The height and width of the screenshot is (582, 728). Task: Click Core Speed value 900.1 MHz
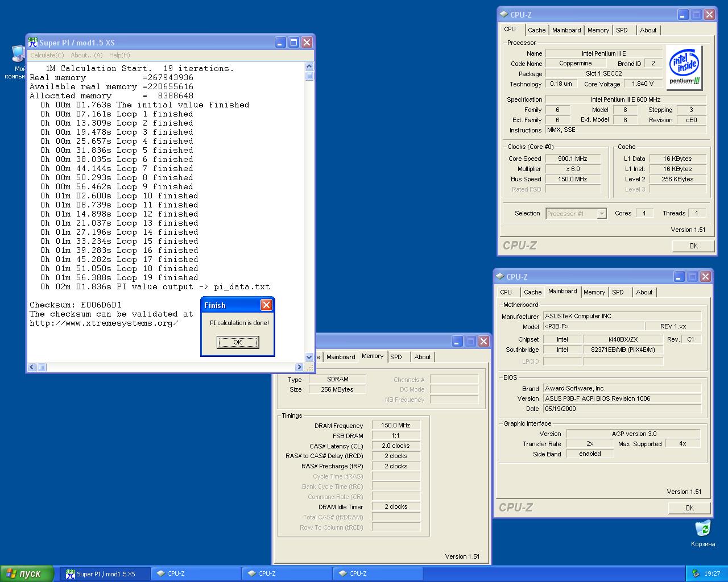point(573,159)
